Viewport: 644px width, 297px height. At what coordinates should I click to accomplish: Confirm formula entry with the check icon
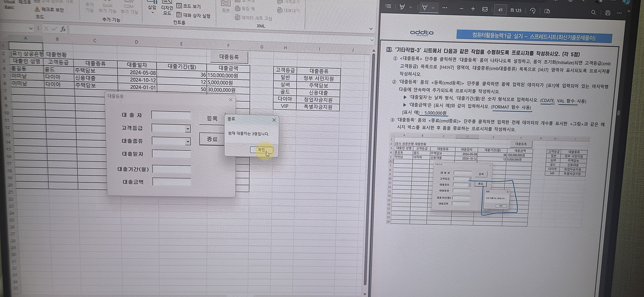[x=54, y=29]
